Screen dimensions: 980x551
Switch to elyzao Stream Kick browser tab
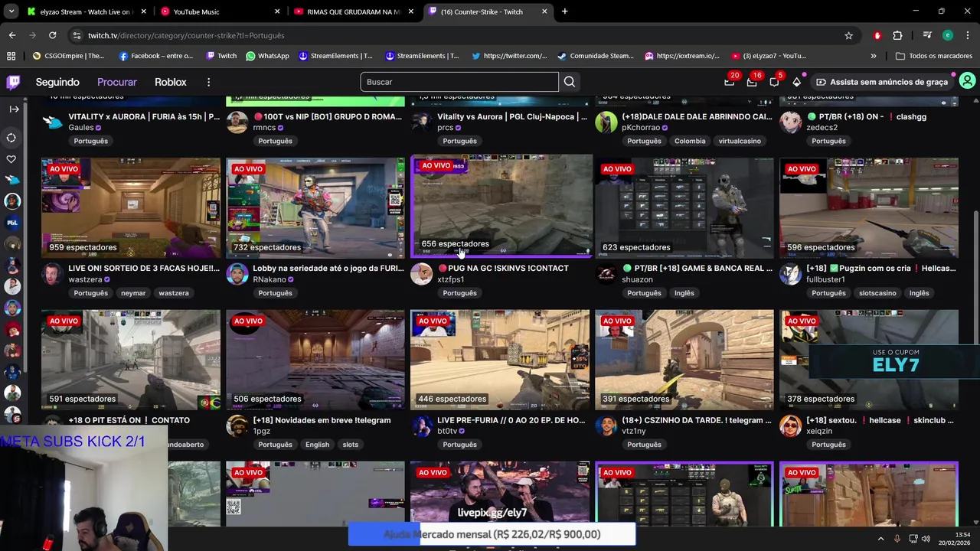(86, 11)
